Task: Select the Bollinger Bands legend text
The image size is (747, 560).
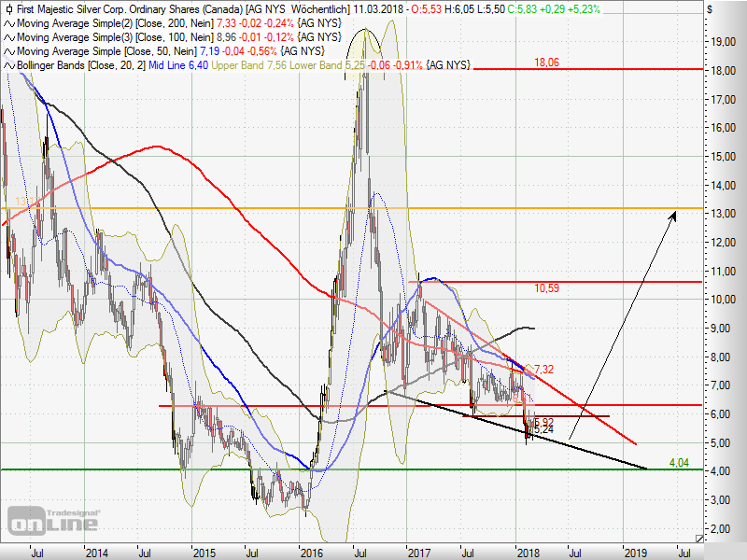Action: click(x=81, y=65)
